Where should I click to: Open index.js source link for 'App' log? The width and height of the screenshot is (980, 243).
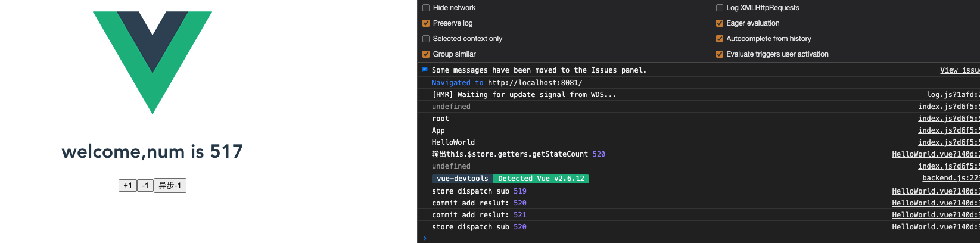pos(949,130)
